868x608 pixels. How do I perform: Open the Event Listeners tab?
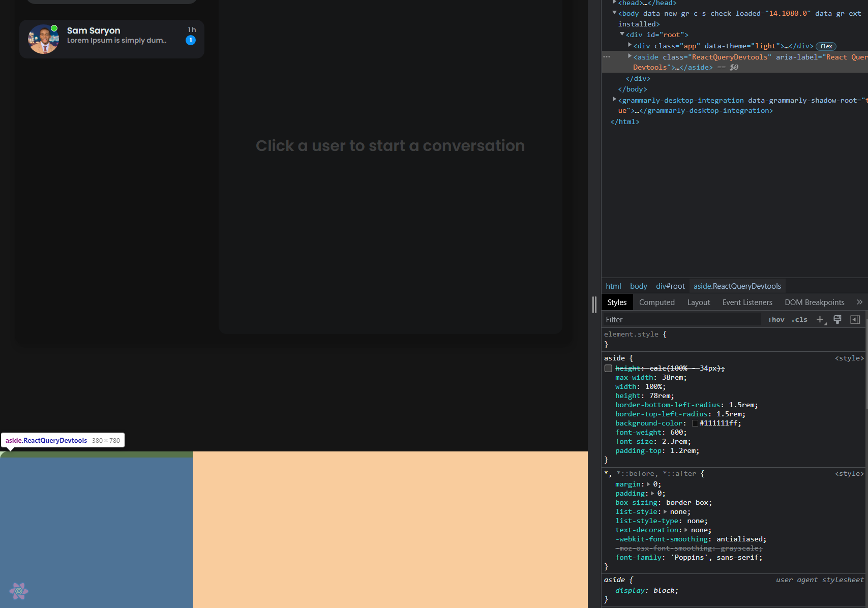(747, 302)
